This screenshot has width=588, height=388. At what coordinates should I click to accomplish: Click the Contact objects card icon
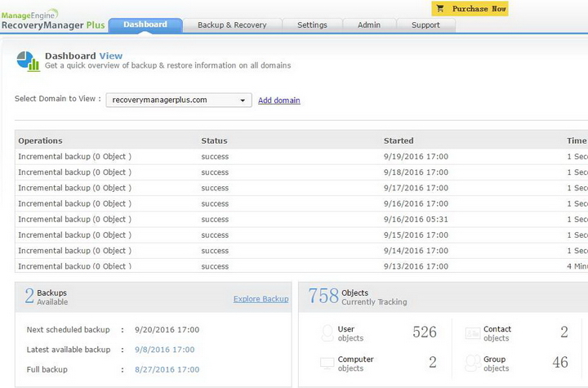tap(473, 332)
